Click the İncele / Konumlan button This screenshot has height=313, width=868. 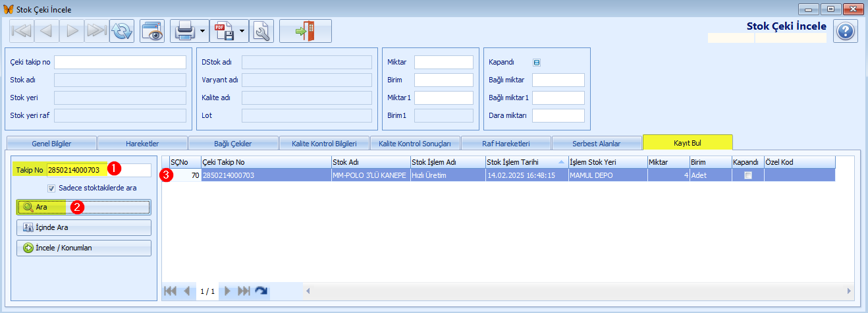point(84,248)
